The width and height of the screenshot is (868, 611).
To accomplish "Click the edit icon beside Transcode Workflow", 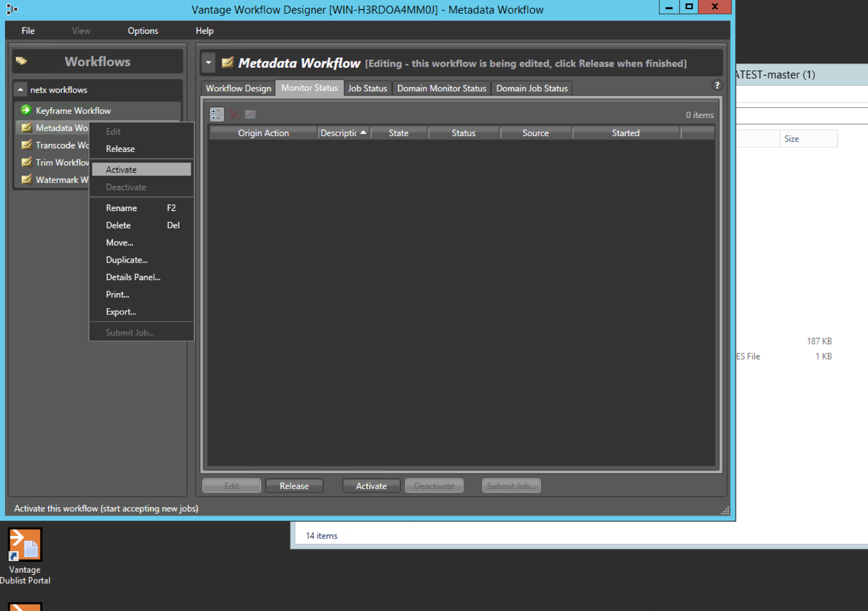I will point(27,145).
